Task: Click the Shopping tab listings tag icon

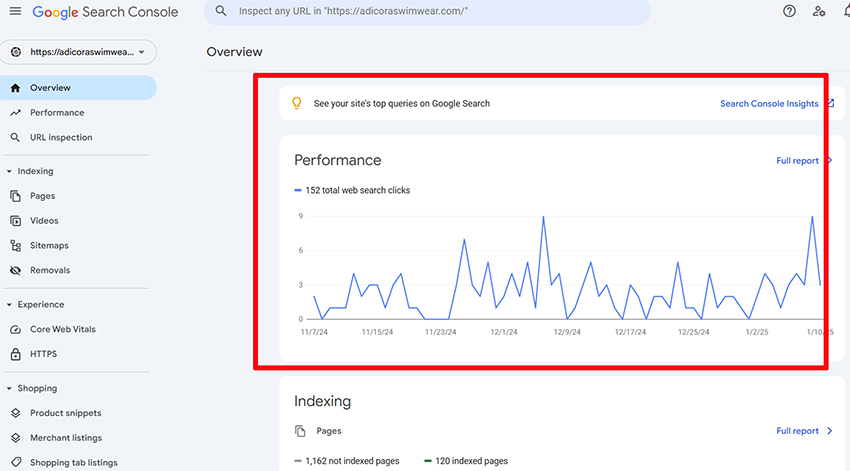Action: (15, 463)
